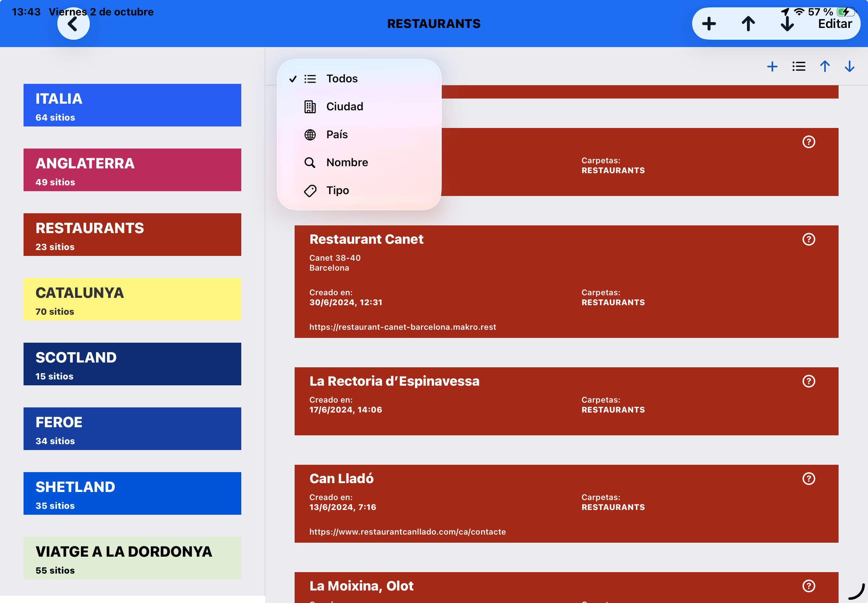Screen dimensions: 868x603
Task: Open help icon on Can Lladó card
Action: [809, 479]
